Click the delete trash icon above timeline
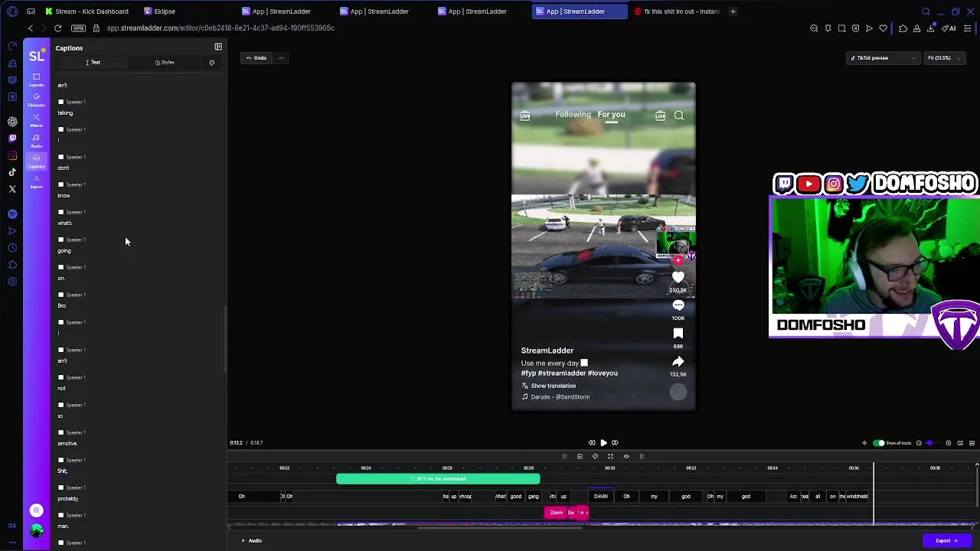Image resolution: width=980 pixels, height=551 pixels. [x=642, y=456]
